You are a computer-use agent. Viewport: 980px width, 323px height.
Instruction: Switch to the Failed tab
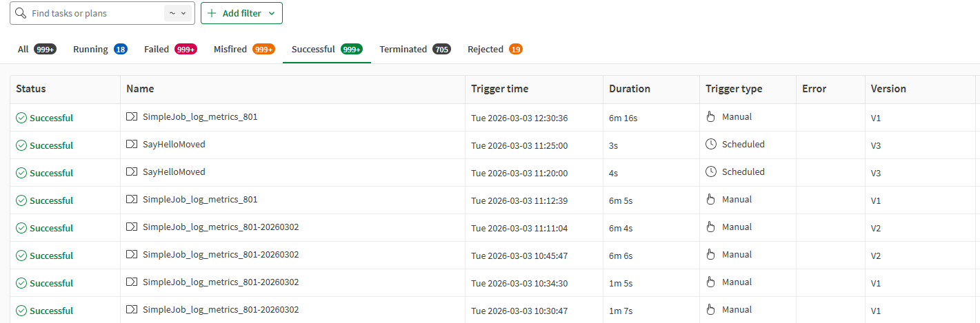tap(157, 50)
